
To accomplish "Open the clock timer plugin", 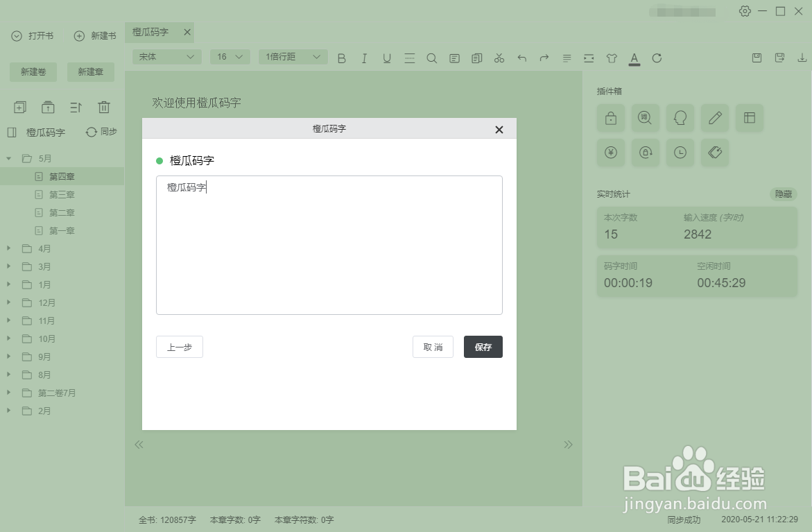I will pos(680,153).
